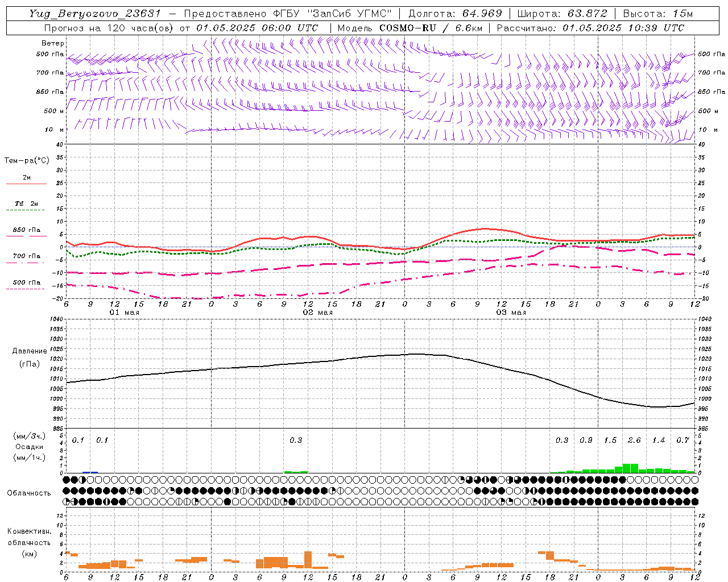Select the longitude value 64.969

(482, 14)
